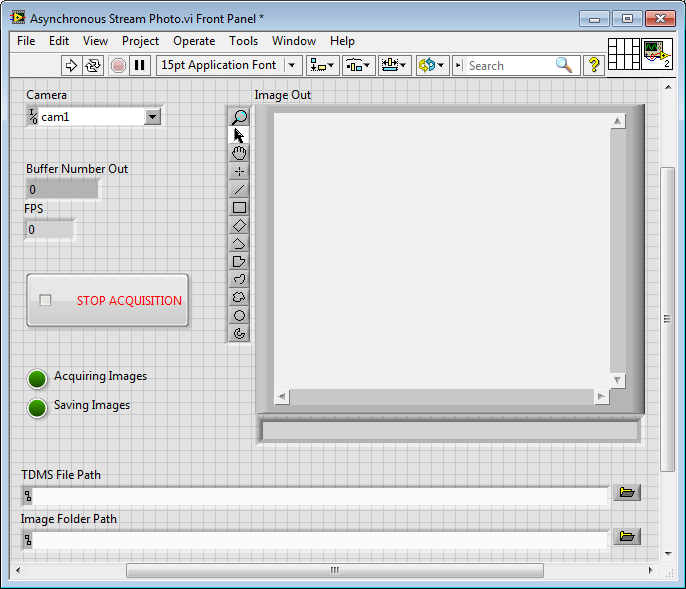686x589 pixels.
Task: Click the Run arrow button
Action: point(71,65)
